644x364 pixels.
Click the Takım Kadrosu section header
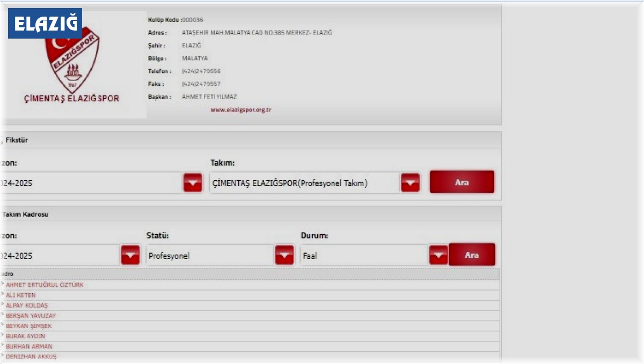point(25,214)
